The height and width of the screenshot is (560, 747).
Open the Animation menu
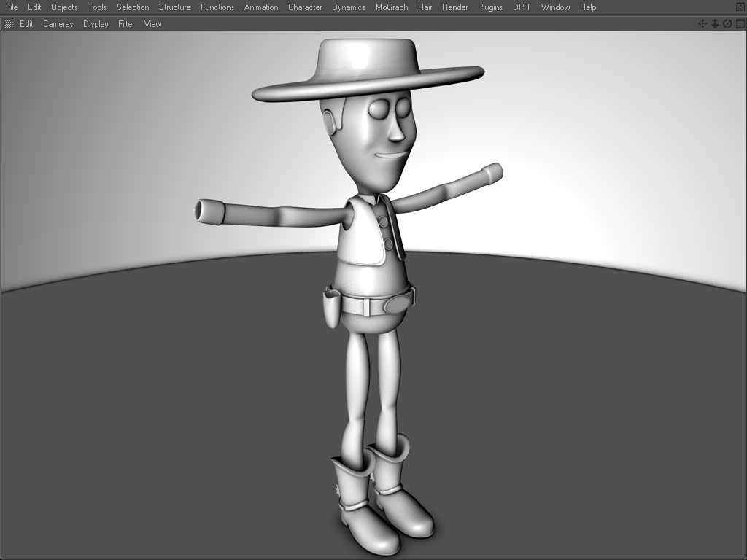click(x=261, y=7)
